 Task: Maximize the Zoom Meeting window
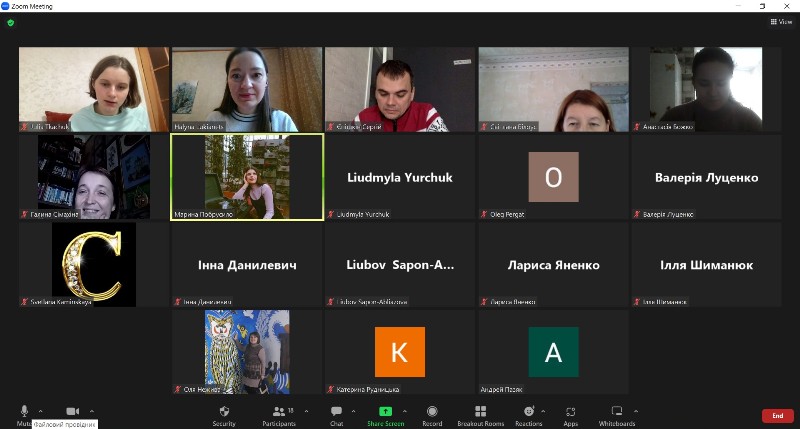tap(762, 6)
